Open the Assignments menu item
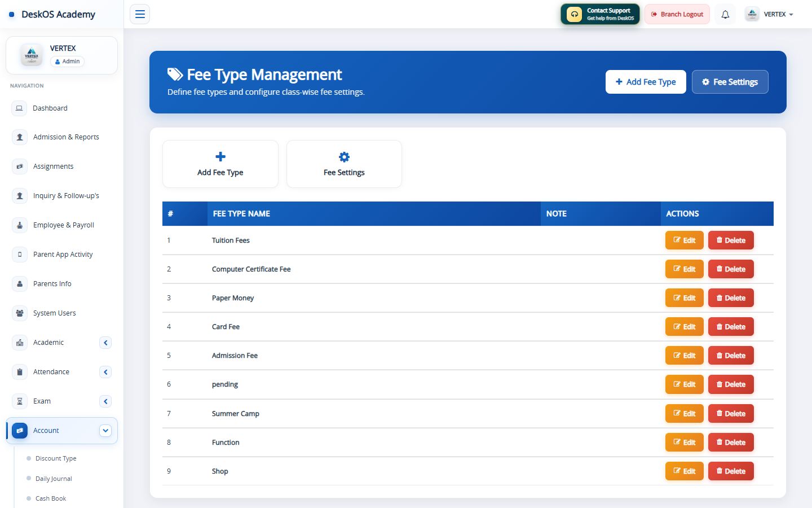 click(x=61, y=167)
